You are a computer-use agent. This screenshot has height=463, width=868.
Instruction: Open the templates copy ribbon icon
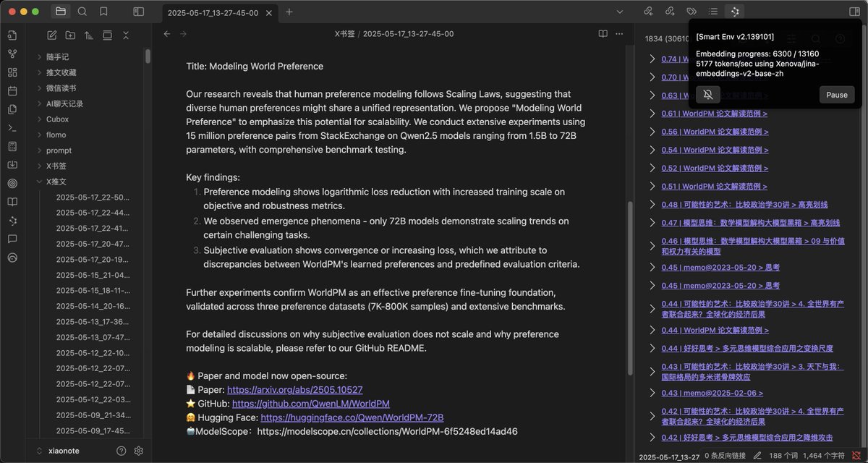[x=12, y=109]
